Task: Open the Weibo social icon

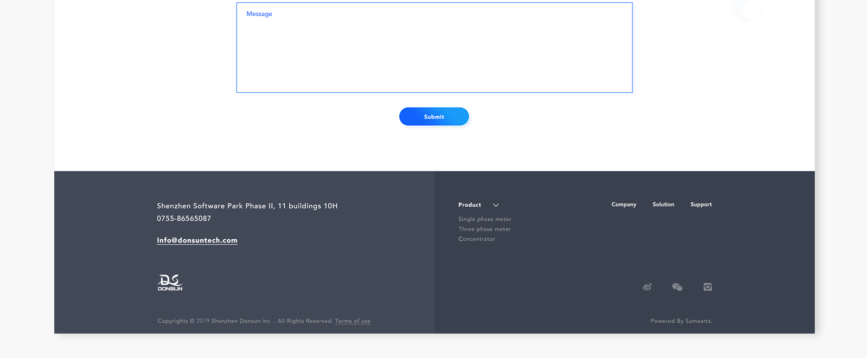Action: pyautogui.click(x=647, y=287)
